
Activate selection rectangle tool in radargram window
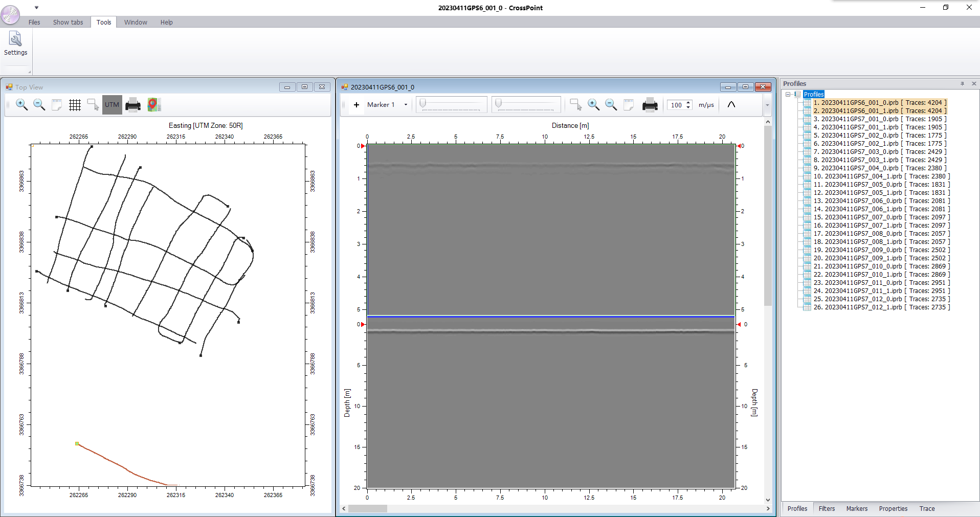pos(575,105)
